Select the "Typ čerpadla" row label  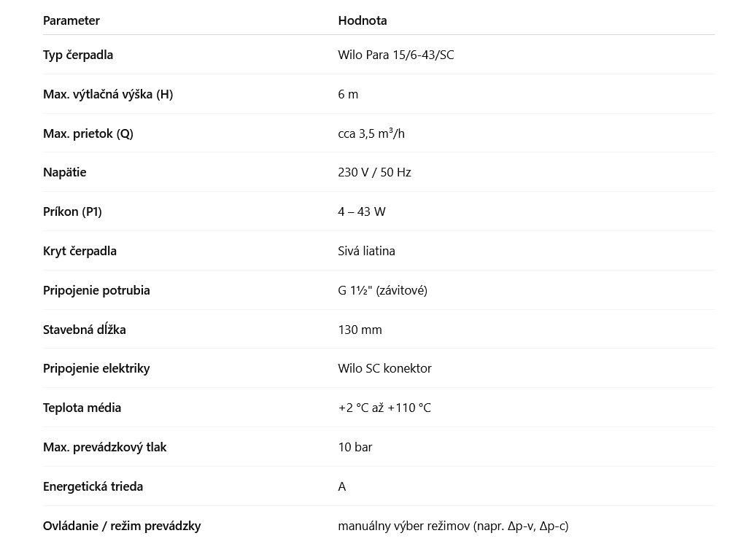point(78,55)
